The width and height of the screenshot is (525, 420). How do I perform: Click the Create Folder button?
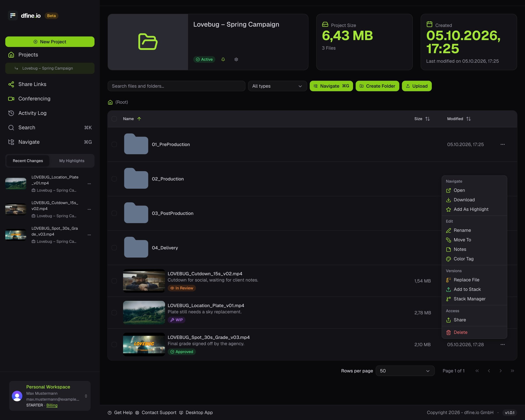377,86
